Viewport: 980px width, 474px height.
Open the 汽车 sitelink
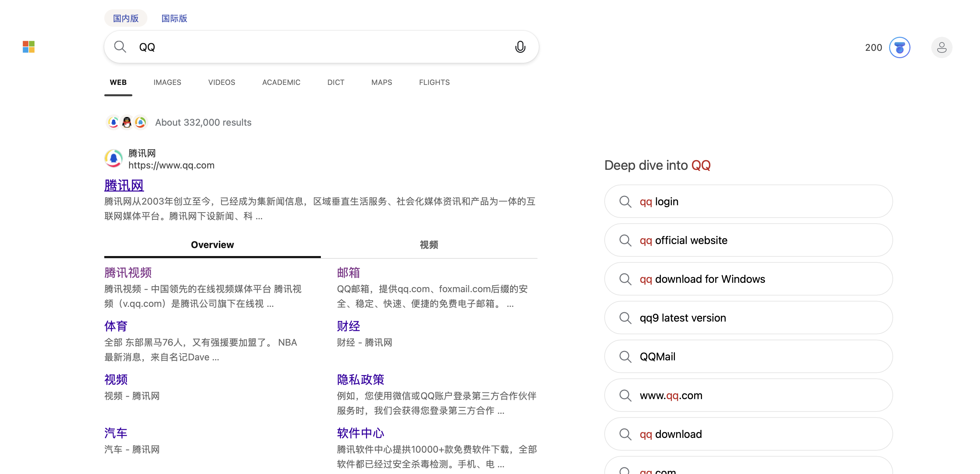pos(116,433)
